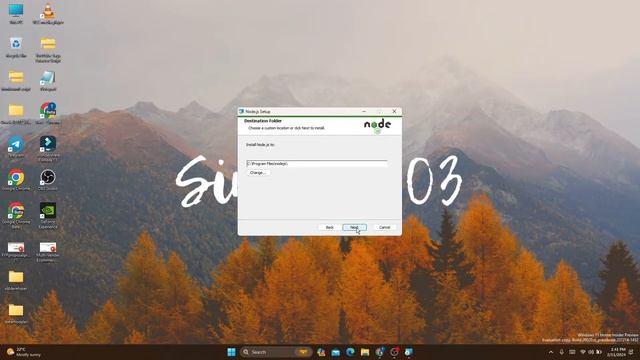The width and height of the screenshot is (640, 360).
Task: Open the weather widget on the taskbar
Action: point(24,352)
